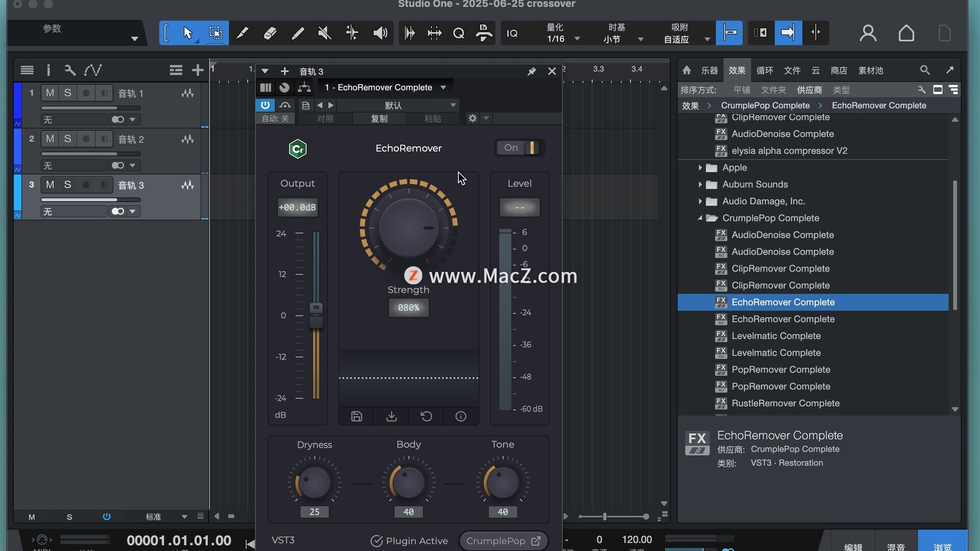The height and width of the screenshot is (551, 980).
Task: Show automation curve icon
Action: point(93,70)
